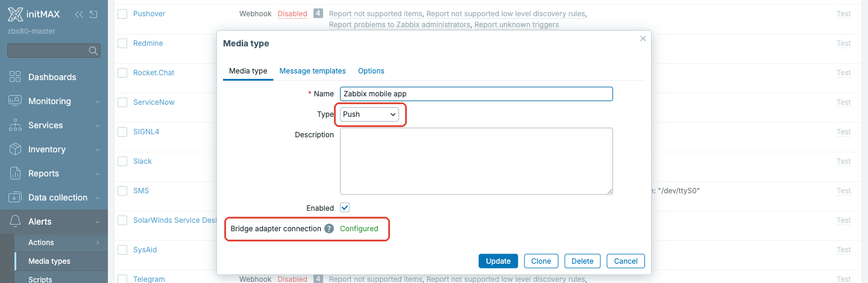Click the Inventory box icon
868x283 pixels.
tap(16, 149)
